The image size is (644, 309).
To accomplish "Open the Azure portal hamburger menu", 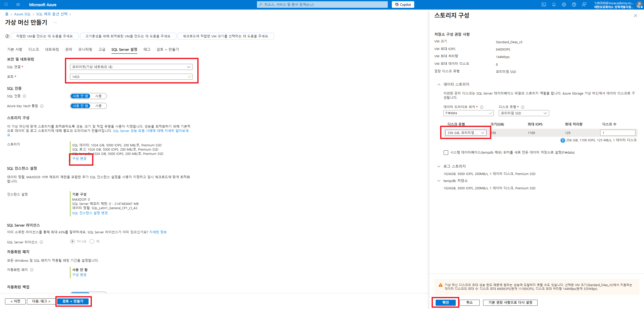I will 18,5.
